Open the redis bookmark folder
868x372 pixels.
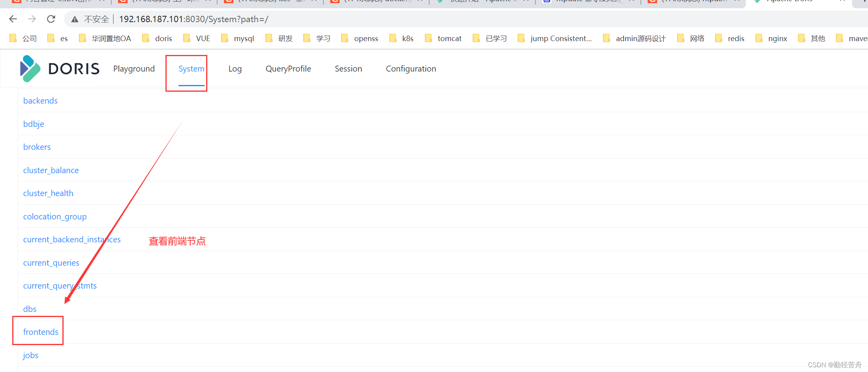(730, 38)
